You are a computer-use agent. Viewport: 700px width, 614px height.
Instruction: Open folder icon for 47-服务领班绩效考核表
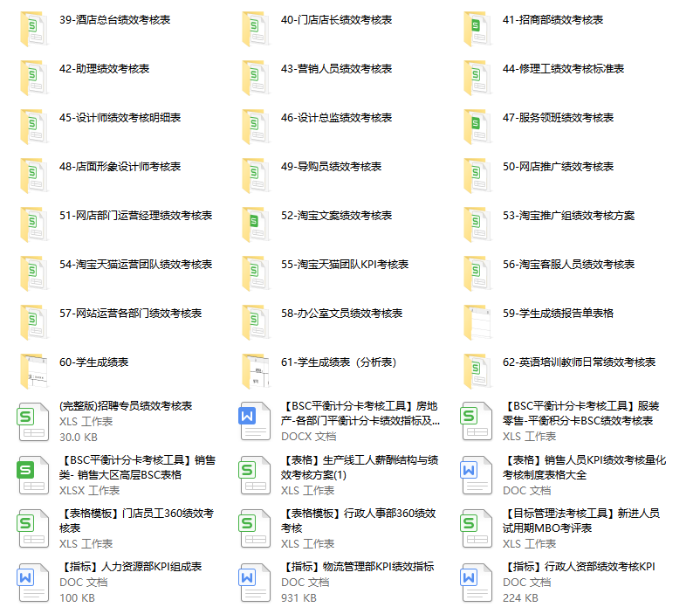pyautogui.click(x=477, y=127)
